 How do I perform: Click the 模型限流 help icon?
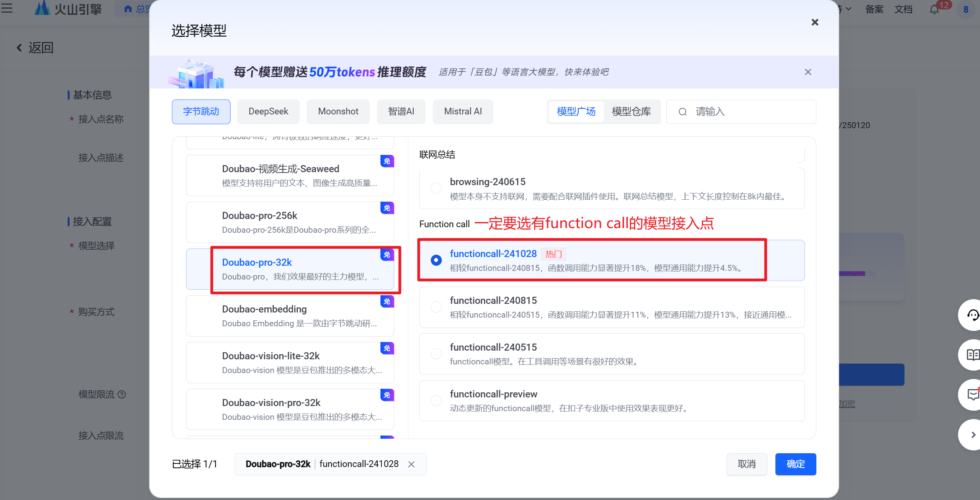122,394
